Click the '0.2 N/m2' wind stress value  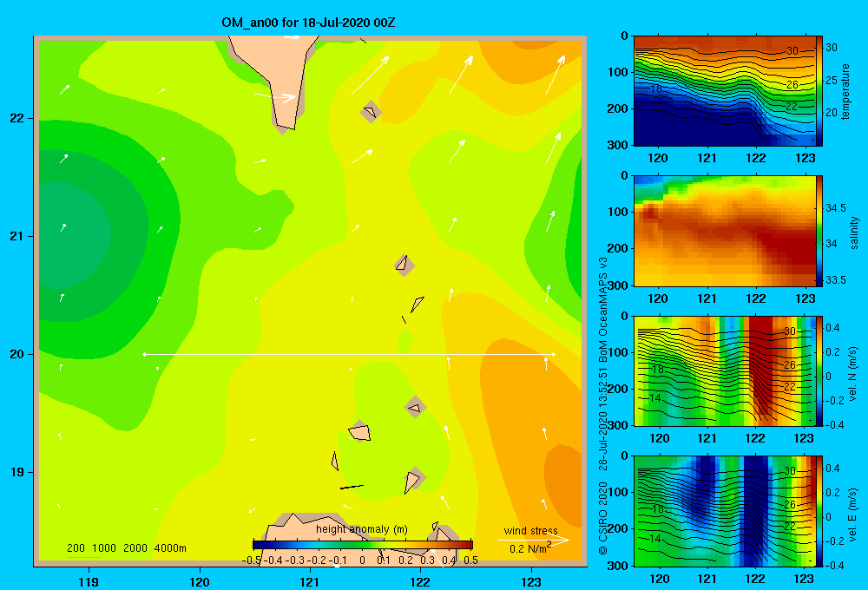tap(530, 548)
